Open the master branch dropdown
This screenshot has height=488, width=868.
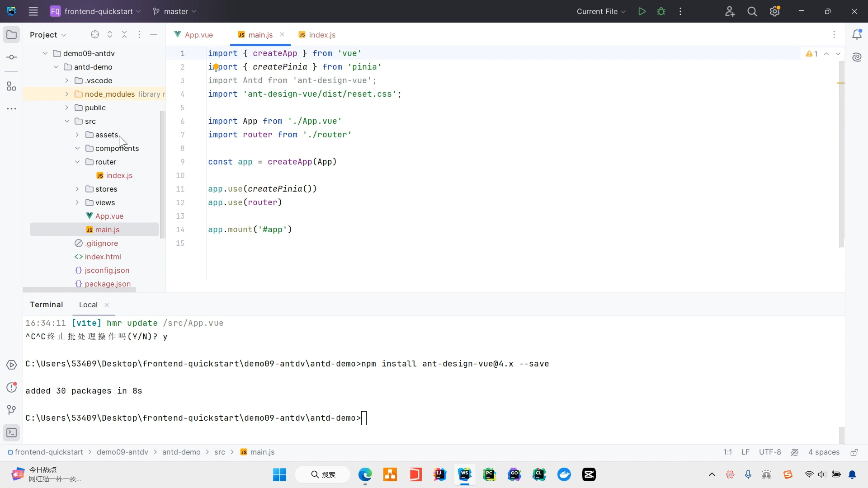[175, 11]
